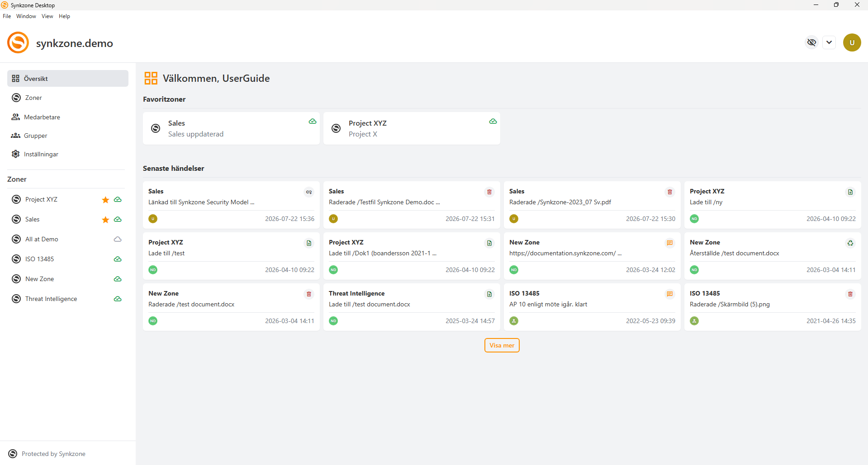Click trash icon on Raderade /Skärmbild (5).png event
The image size is (868, 465).
[x=850, y=294]
